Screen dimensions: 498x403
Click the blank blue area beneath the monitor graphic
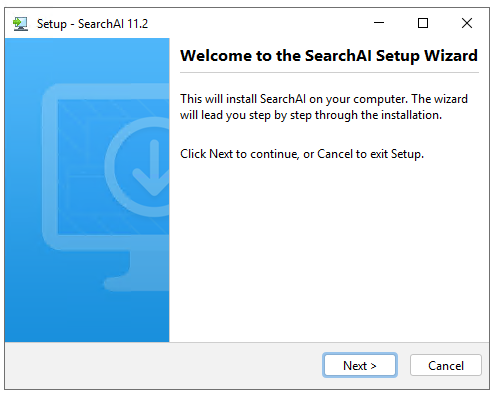click(87, 318)
